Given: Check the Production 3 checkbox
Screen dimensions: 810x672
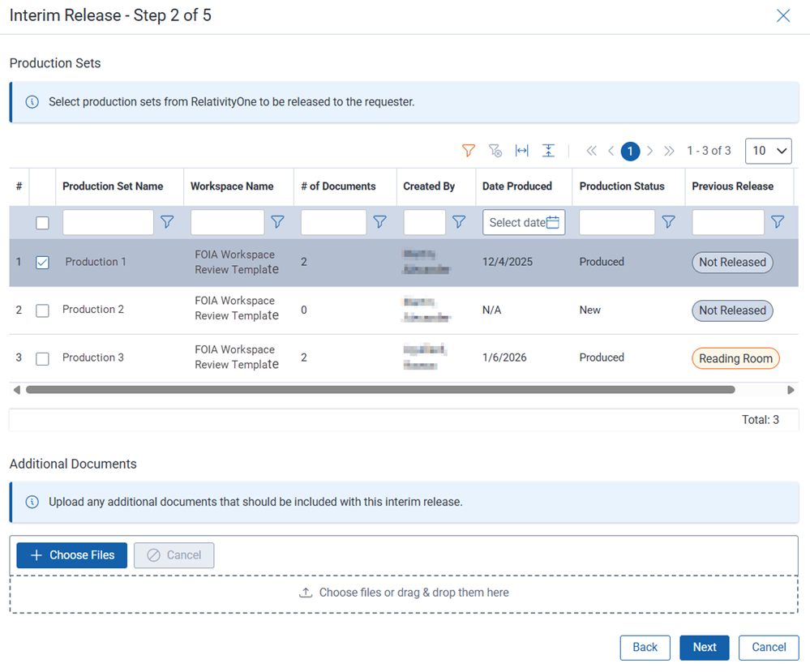Looking at the screenshot, I should tap(42, 358).
